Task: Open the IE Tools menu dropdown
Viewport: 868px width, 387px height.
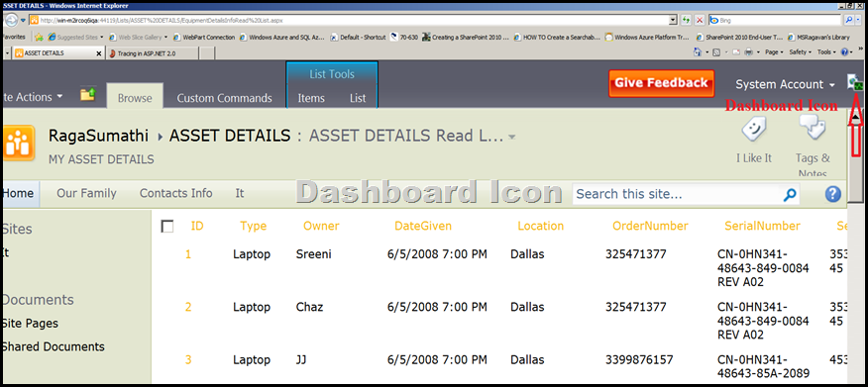Action: 826,52
